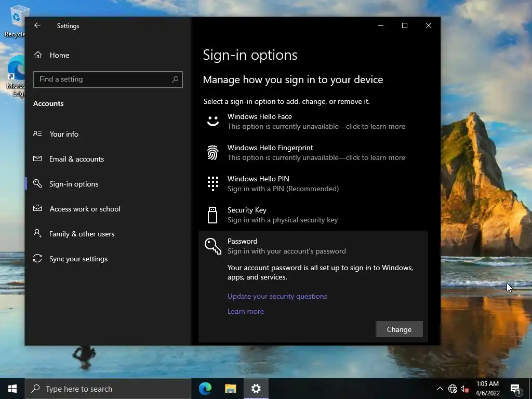This screenshot has width=532, height=399.
Task: Expand Windows Hello PIN option
Action: point(313,184)
